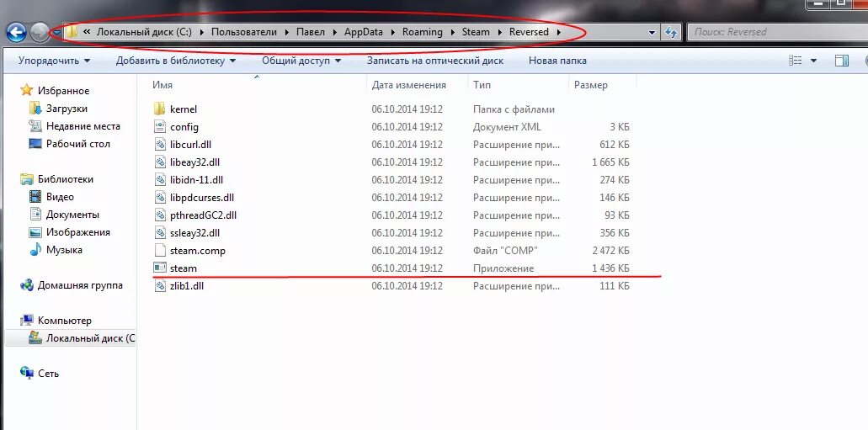Click the Файл "COMP" type cell

tap(505, 251)
